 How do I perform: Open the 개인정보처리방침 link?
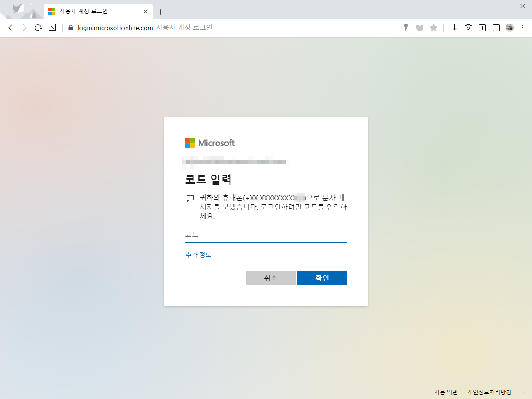pos(489,392)
